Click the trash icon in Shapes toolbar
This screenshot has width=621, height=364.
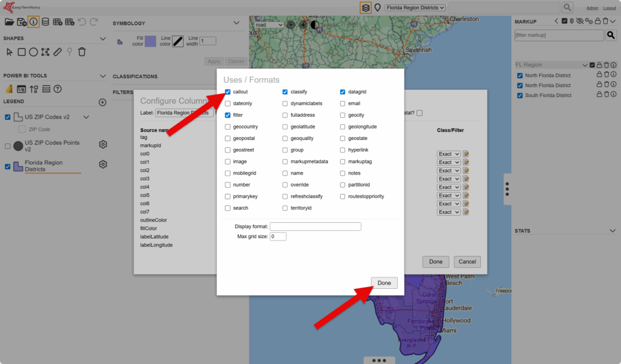[82, 52]
